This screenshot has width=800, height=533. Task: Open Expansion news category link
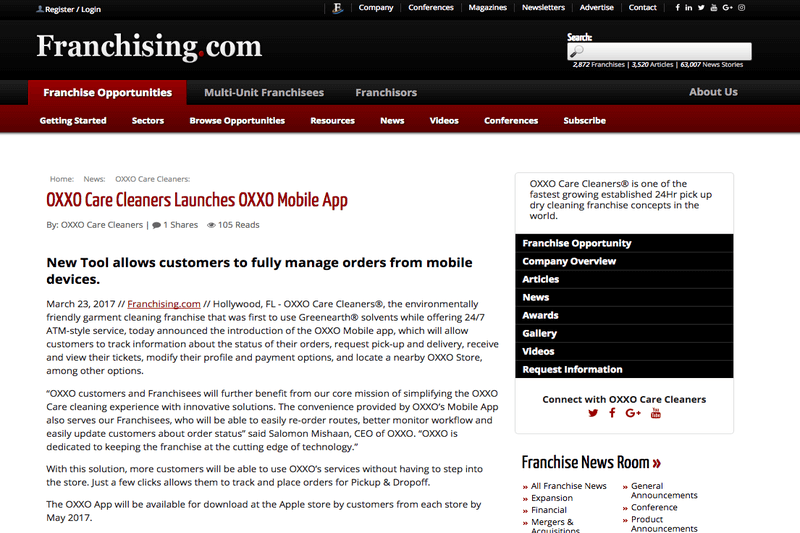[x=552, y=498]
